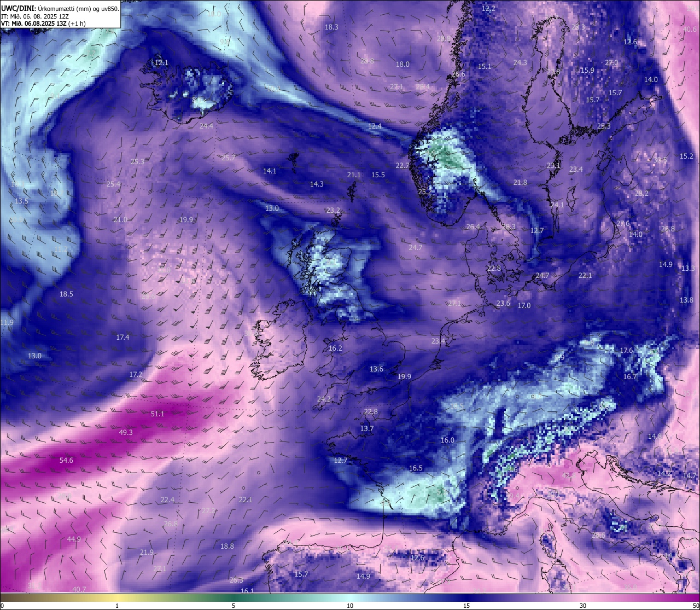Click the 12.1 value over Iceland
The width and height of the screenshot is (700, 610).
(161, 63)
